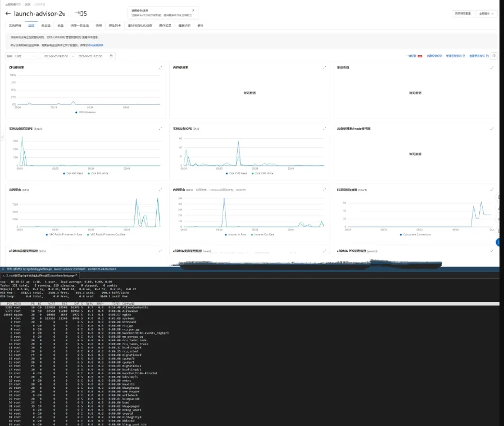Toggle VPC PublicIP Internet Out Rate legend
Viewport: 504px width, 426px height.
(x=106, y=234)
